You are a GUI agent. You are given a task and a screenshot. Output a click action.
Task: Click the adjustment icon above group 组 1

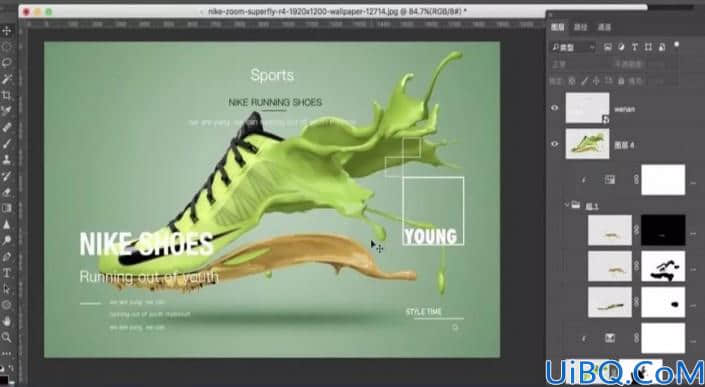[x=610, y=180]
